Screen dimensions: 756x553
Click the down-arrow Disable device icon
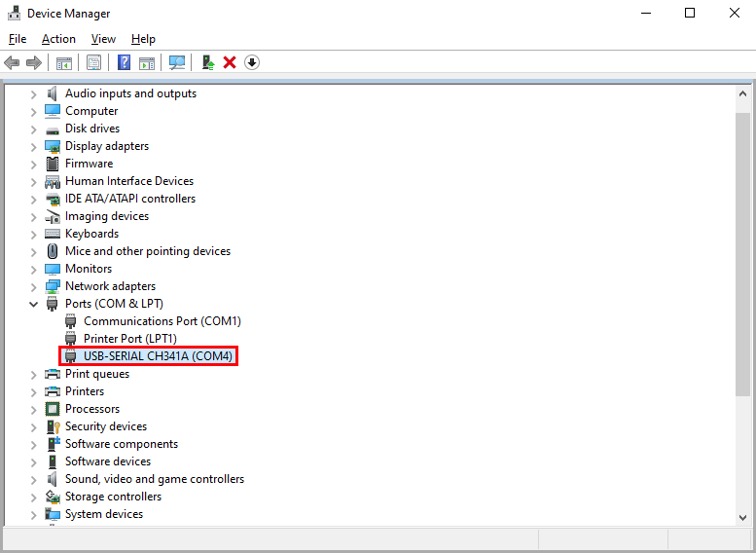(x=252, y=62)
